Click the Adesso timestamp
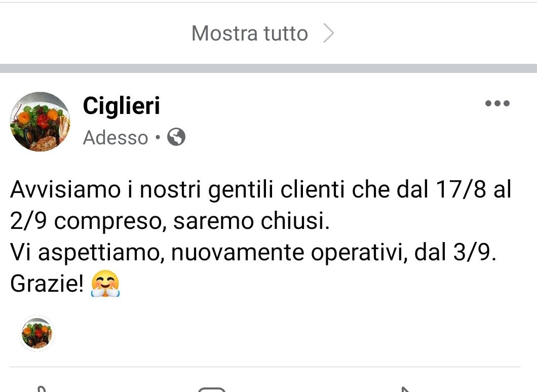The image size is (537, 392). click(116, 138)
